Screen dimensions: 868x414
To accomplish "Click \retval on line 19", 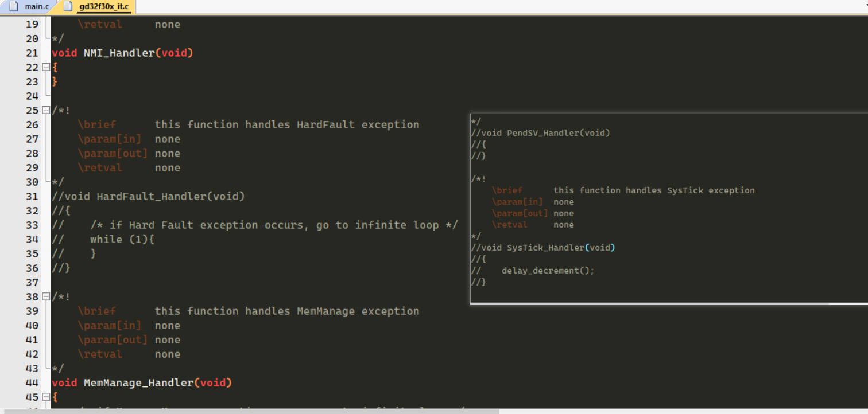I will pyautogui.click(x=100, y=24).
